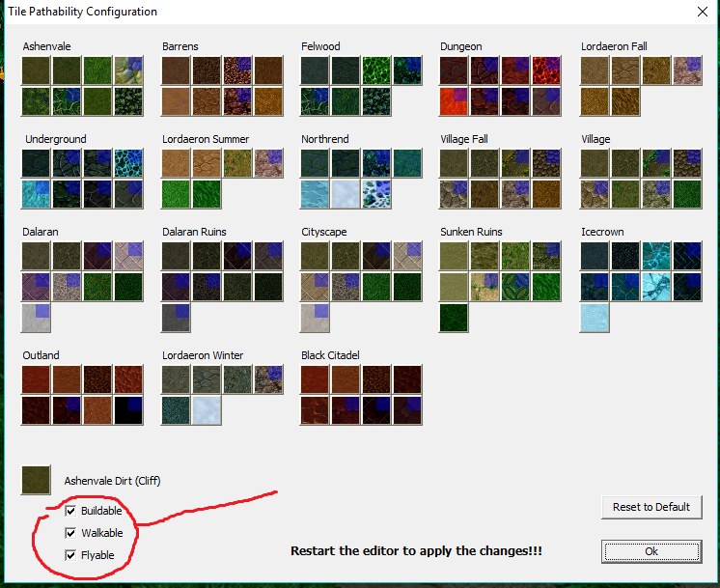Pick the bright lava tile in Dungeon top row
Image resolution: width=720 pixels, height=588 pixels.
pos(546,70)
